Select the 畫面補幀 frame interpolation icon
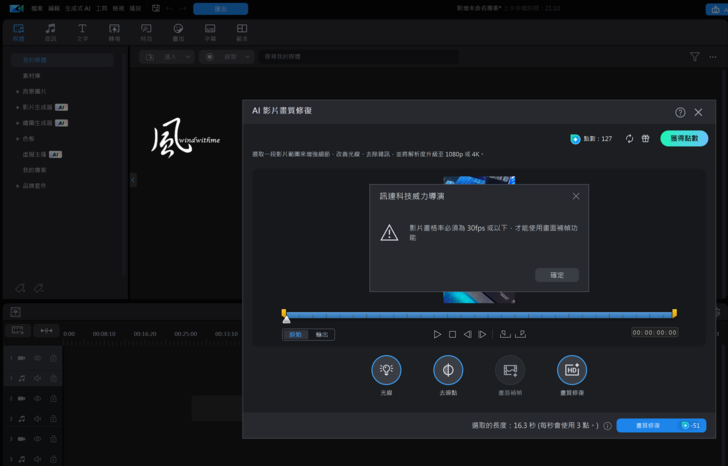Screen dimensions: 728x466 [510, 370]
